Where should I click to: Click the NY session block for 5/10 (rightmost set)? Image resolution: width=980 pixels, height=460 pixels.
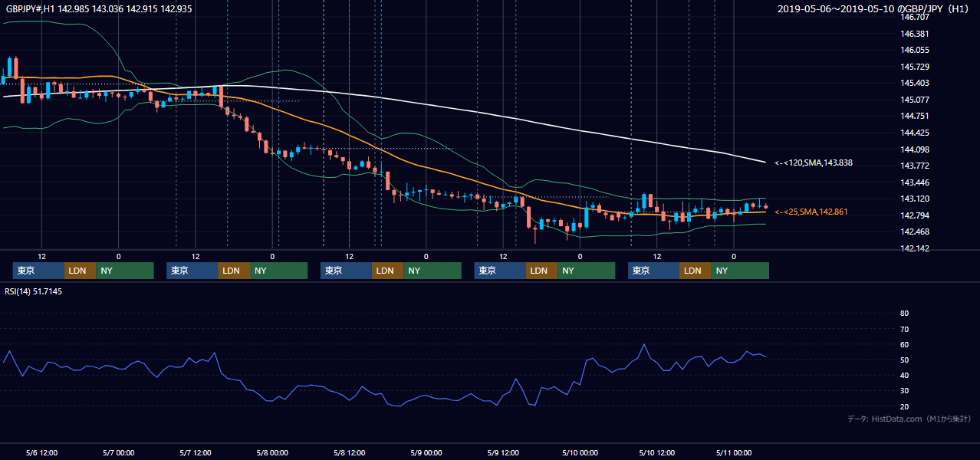pyautogui.click(x=740, y=271)
